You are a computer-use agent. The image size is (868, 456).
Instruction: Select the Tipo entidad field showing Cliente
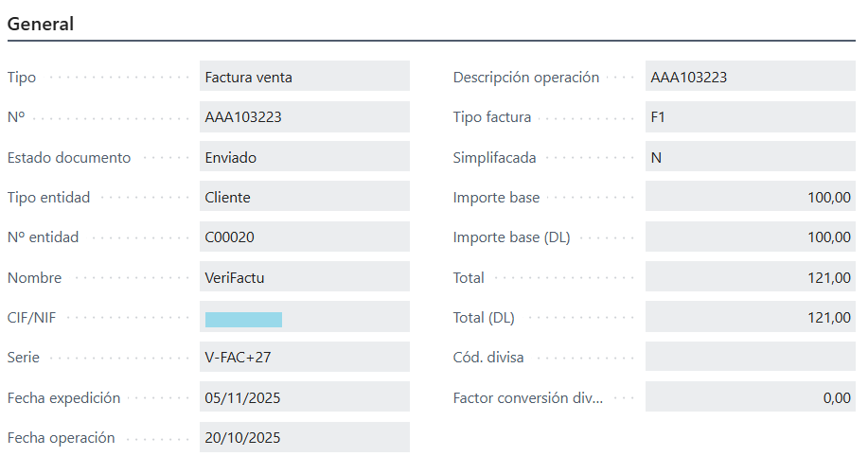point(304,198)
